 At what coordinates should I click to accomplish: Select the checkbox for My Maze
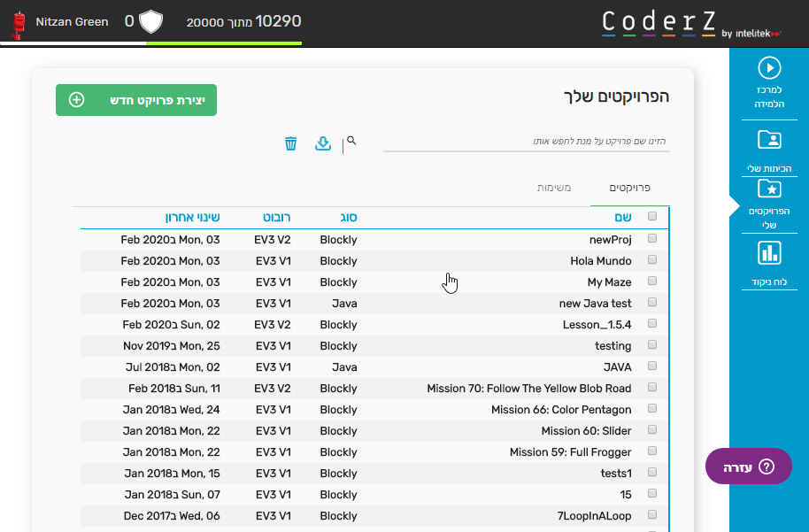652,281
